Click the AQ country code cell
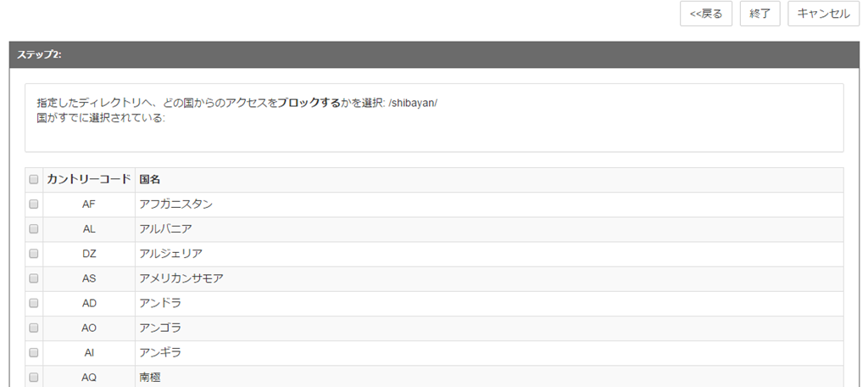868x387 pixels. 89,377
